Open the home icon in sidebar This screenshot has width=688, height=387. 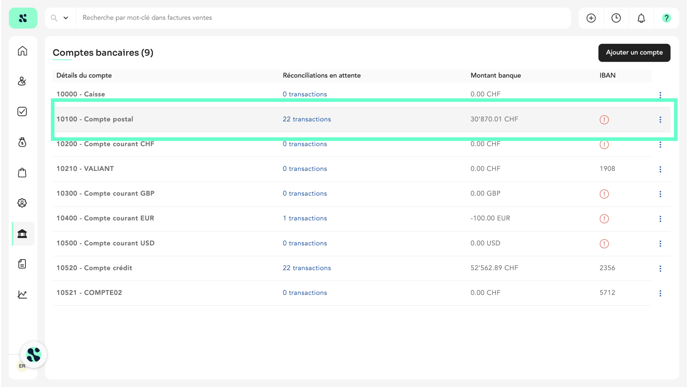coord(22,51)
